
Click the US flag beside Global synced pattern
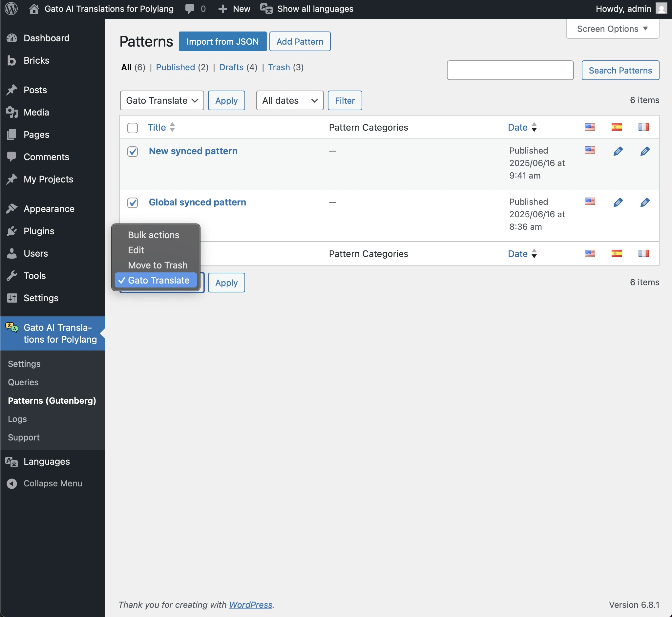click(590, 201)
